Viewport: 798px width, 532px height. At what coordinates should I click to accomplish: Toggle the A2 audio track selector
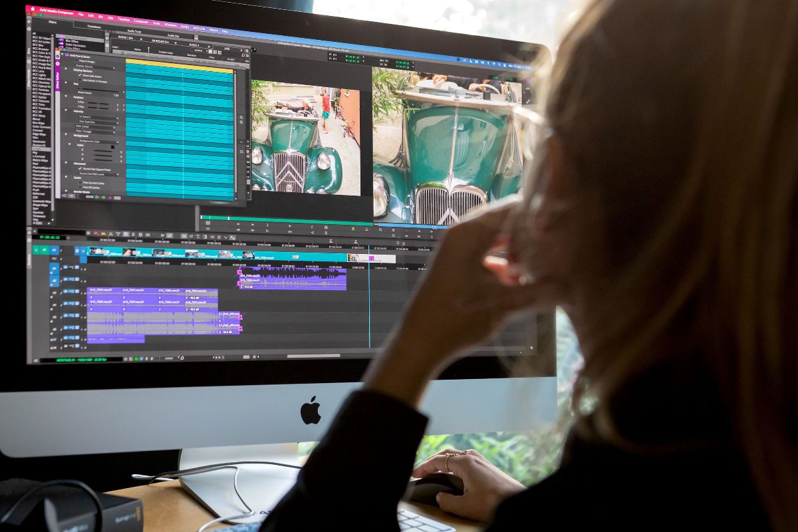click(x=55, y=281)
